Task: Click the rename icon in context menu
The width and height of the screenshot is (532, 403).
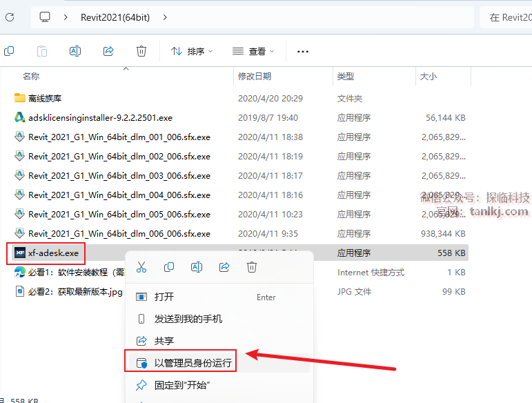Action: (197, 267)
